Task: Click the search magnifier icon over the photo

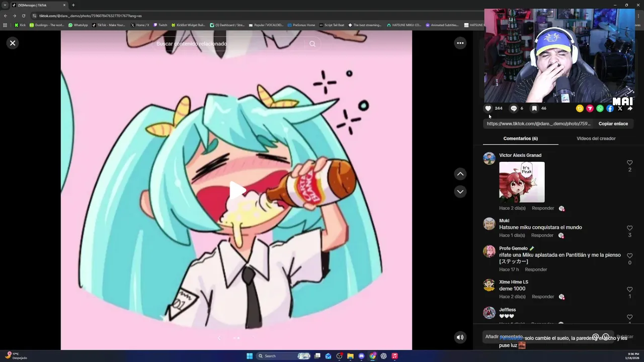Action: pyautogui.click(x=312, y=44)
